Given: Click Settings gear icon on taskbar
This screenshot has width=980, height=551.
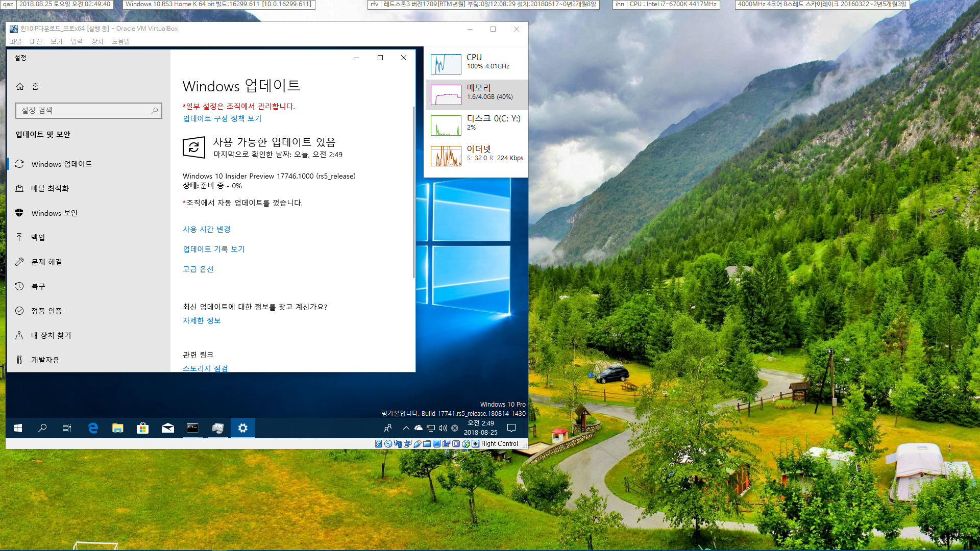Looking at the screenshot, I should 243,428.
